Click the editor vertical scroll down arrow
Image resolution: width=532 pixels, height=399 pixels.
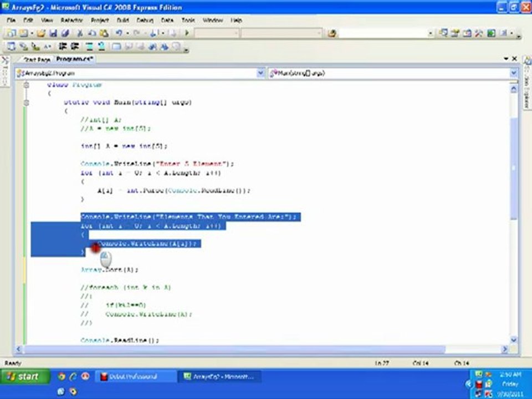(513, 340)
